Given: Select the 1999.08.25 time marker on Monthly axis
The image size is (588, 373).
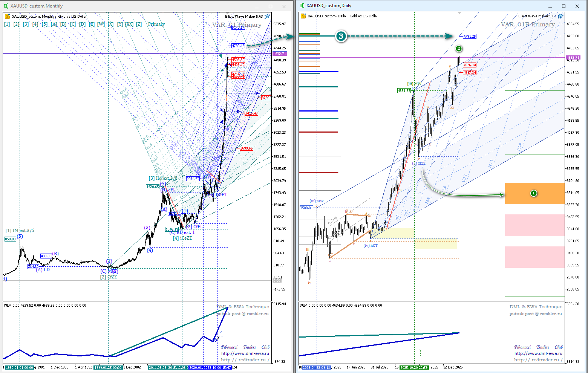Looking at the screenshot, I should tap(108, 367).
